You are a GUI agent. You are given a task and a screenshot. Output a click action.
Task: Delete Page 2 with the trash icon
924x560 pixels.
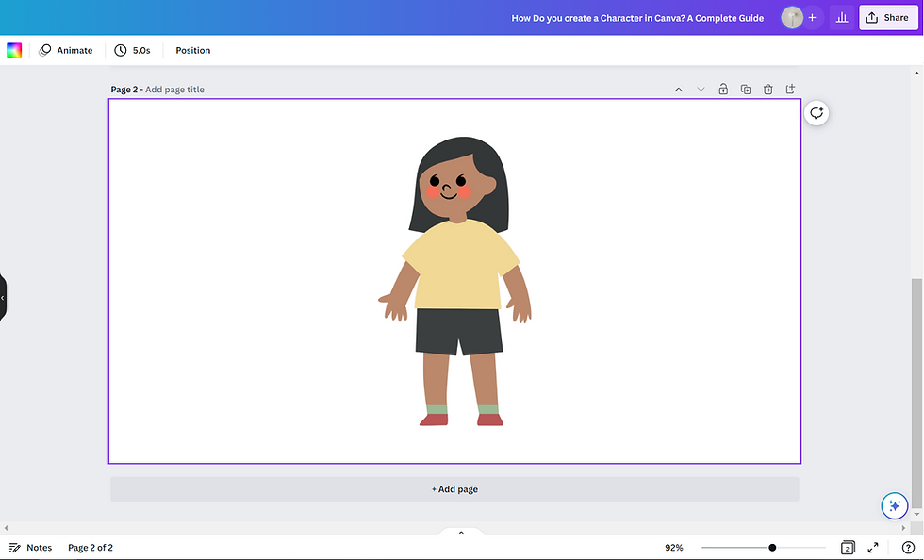pos(767,89)
